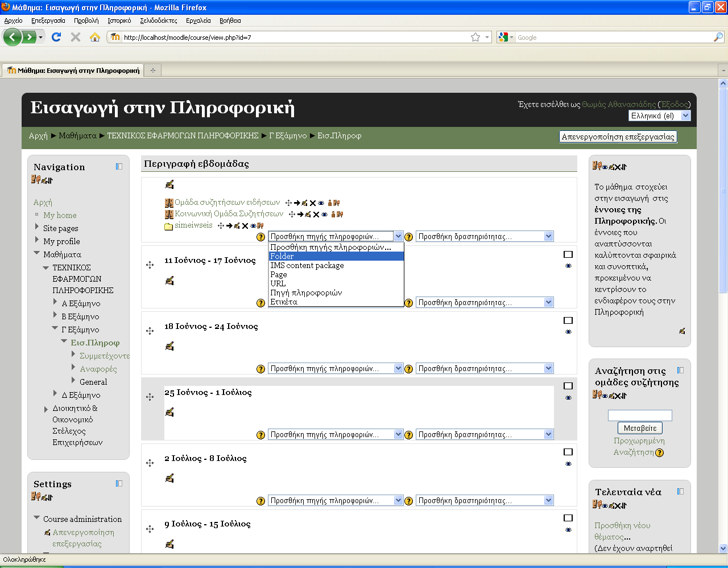Delete Ομάδα συζητήσεων ειδήσεων using X icon
Viewport: 728px width, 568px height.
coord(313,203)
